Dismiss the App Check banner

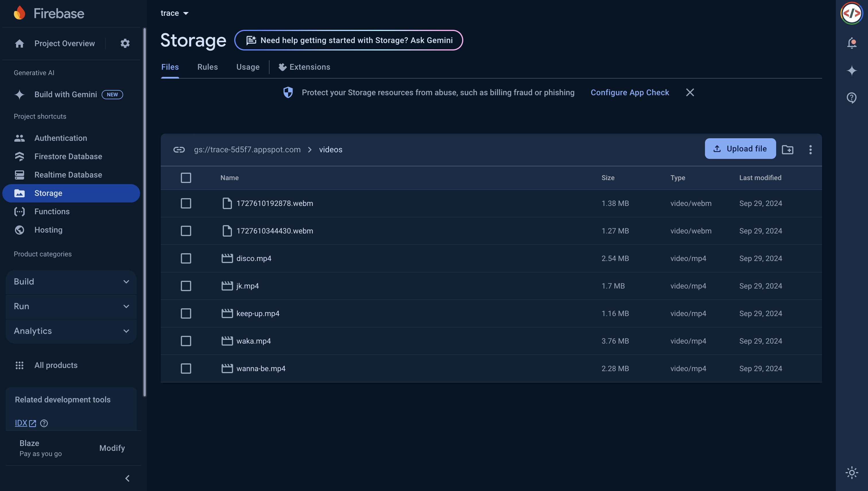(x=690, y=92)
